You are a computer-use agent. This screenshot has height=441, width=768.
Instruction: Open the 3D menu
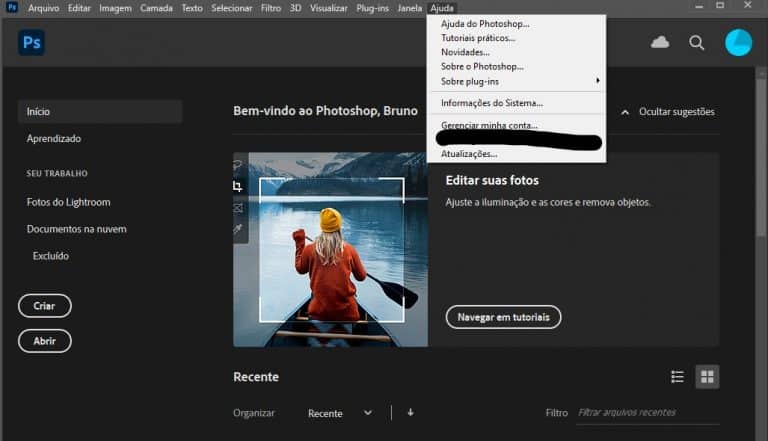tap(295, 8)
